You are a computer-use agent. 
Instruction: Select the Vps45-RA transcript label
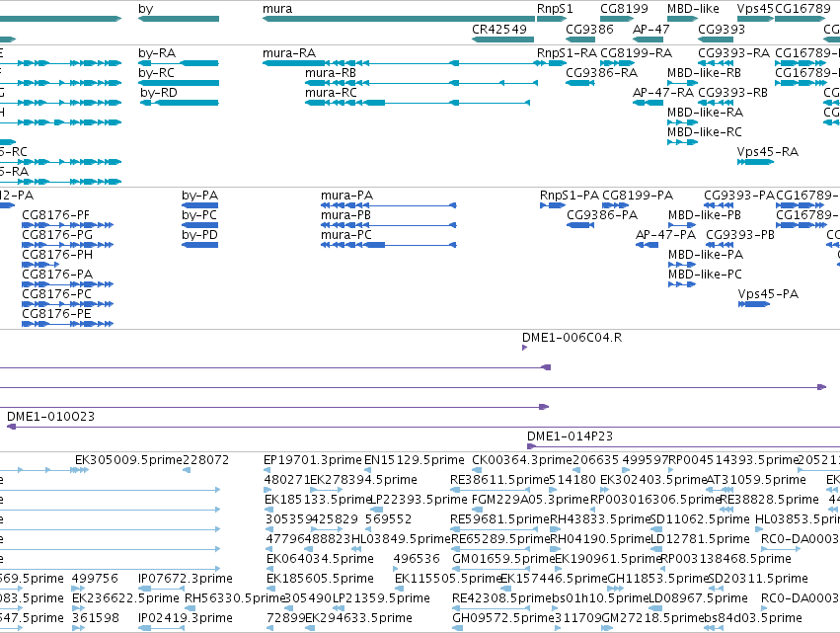point(768,152)
